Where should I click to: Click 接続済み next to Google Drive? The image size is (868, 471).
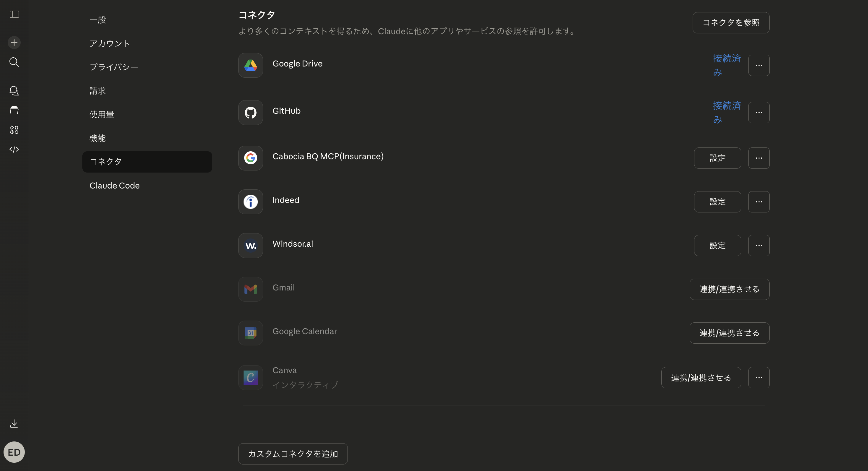click(727, 65)
